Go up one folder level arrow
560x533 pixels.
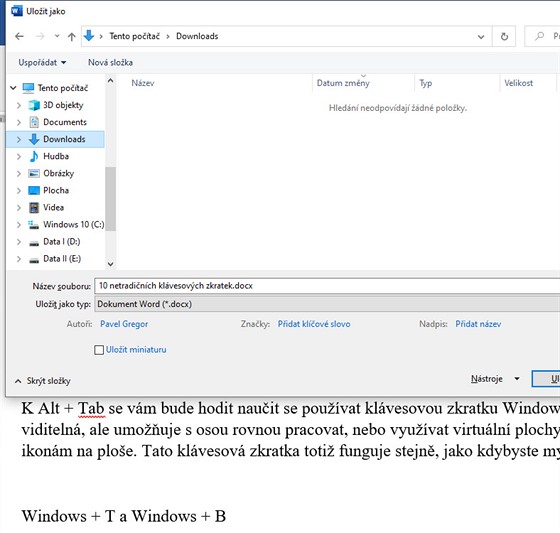72,36
